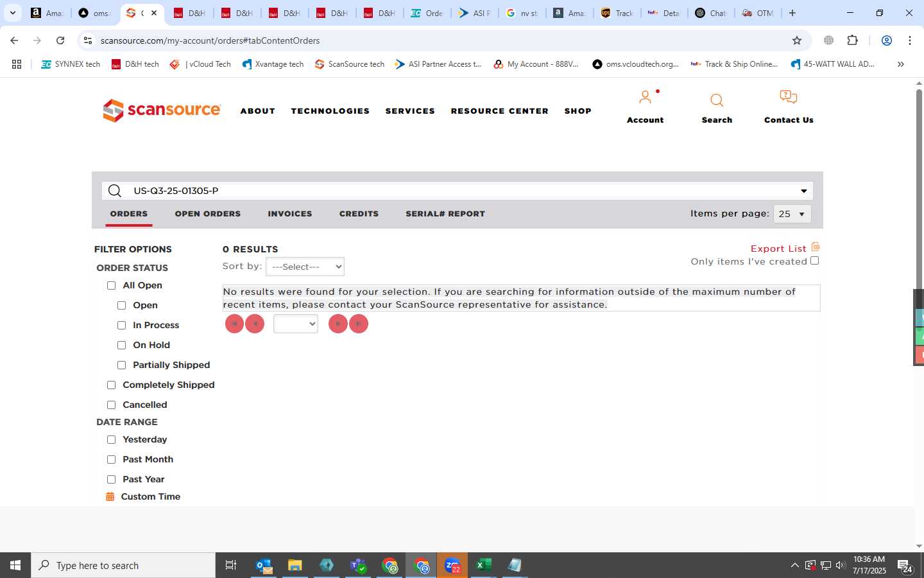Go to first results page button
Viewport: 924px width, 578px height.
coord(234,324)
